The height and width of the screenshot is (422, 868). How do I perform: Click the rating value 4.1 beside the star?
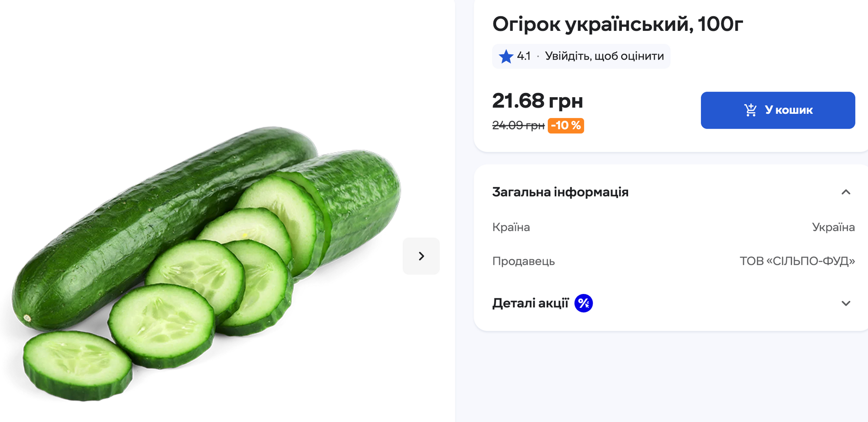(x=525, y=56)
